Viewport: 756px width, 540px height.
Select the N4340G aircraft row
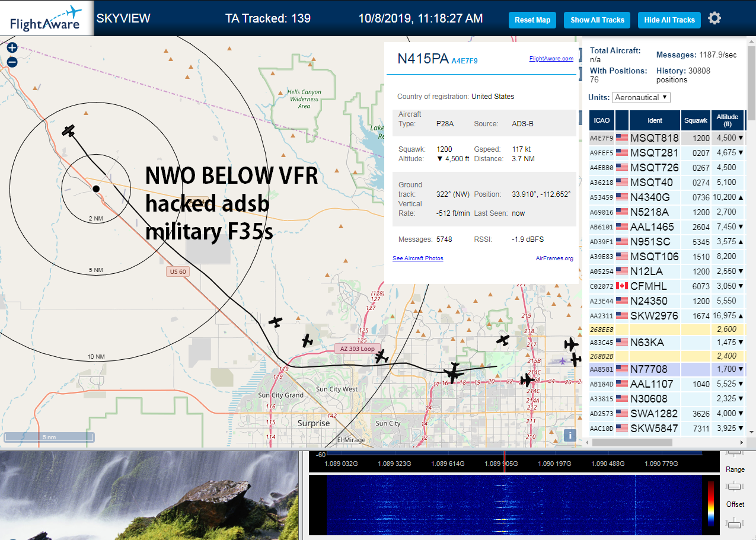666,197
